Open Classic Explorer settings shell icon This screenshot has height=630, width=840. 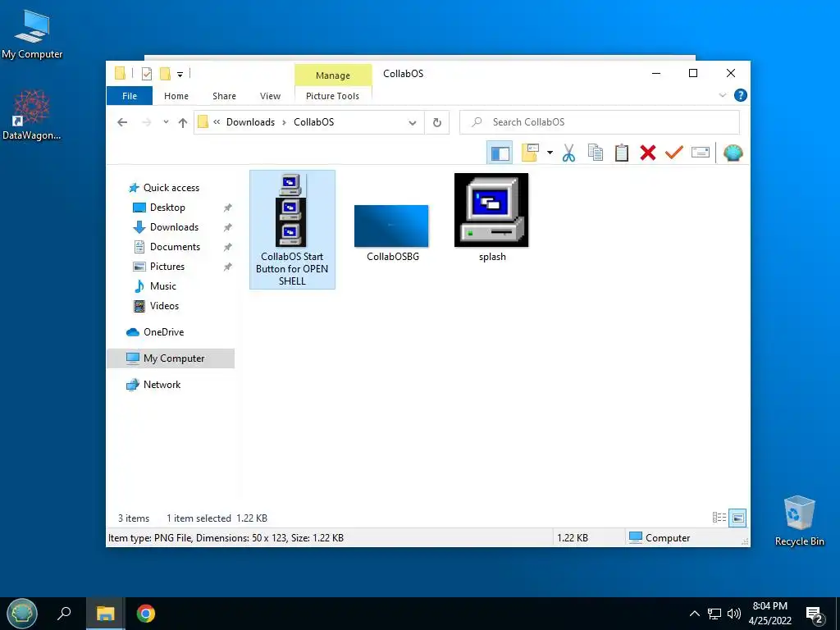[x=733, y=153]
